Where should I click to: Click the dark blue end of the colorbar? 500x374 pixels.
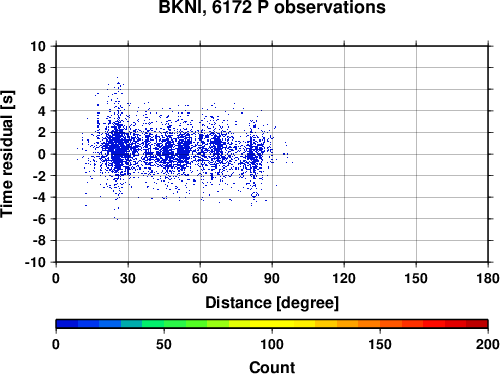pyautogui.click(x=67, y=324)
